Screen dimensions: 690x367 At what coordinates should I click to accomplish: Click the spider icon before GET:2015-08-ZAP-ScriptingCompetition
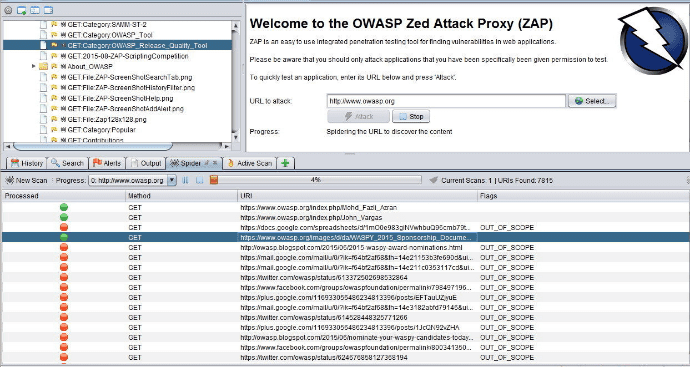tap(64, 56)
